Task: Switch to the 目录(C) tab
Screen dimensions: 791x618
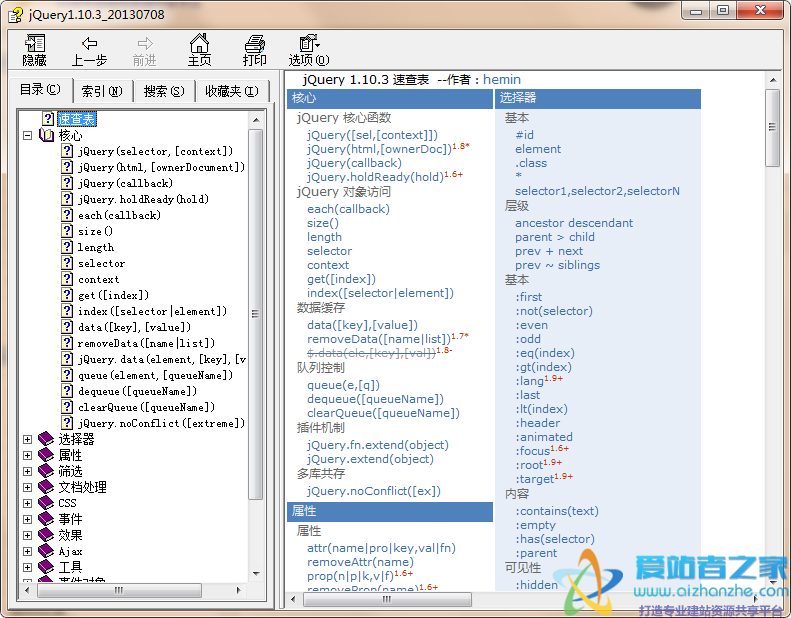Action: 40,90
